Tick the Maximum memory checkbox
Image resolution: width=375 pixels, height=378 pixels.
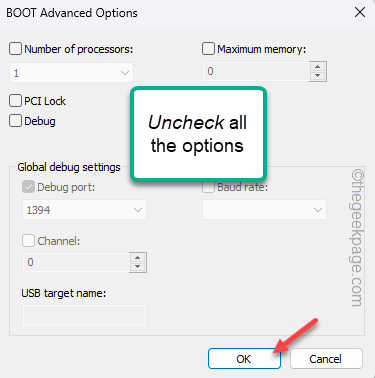pos(208,49)
